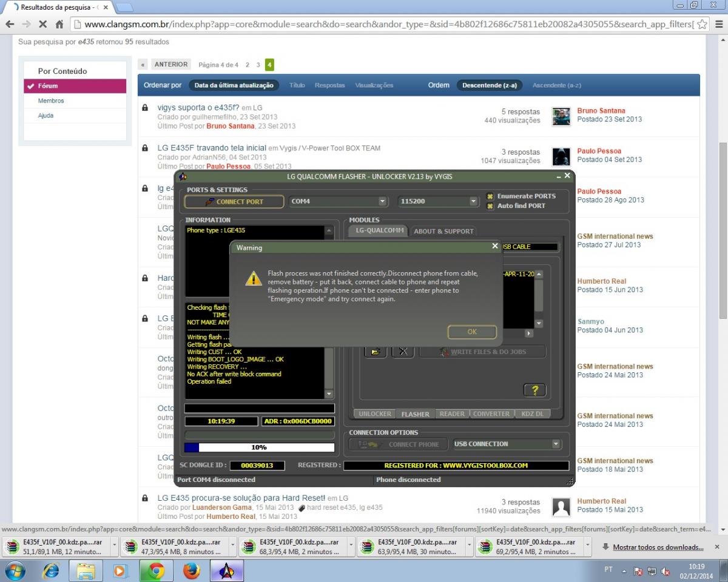Click Bruno Santana avatar thumbnail
Screen dimensions: 728x582
click(x=561, y=116)
